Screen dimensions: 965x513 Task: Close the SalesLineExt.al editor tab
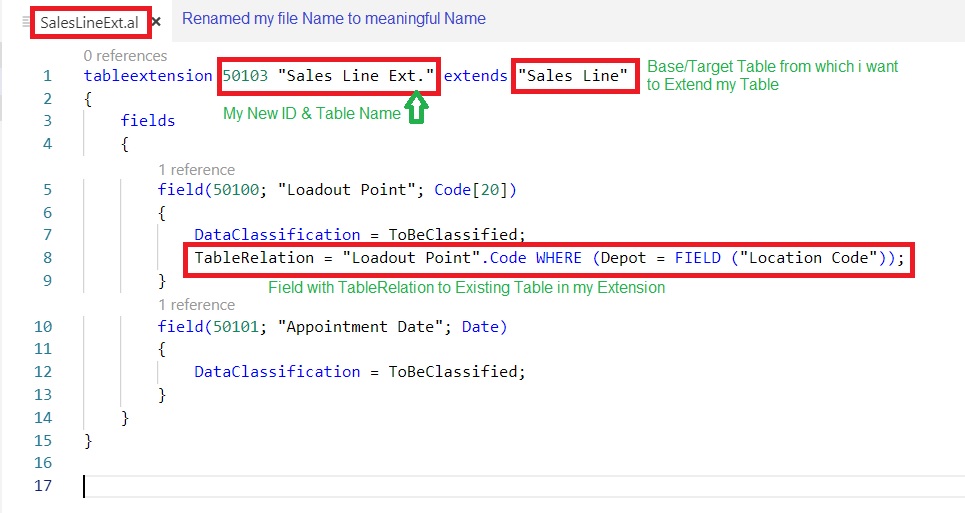[157, 21]
